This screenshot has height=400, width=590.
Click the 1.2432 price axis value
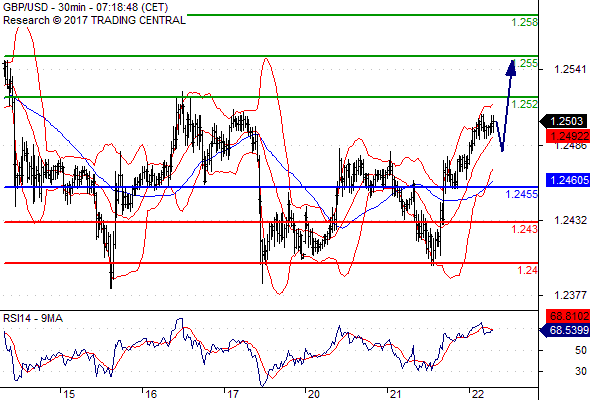coord(570,220)
